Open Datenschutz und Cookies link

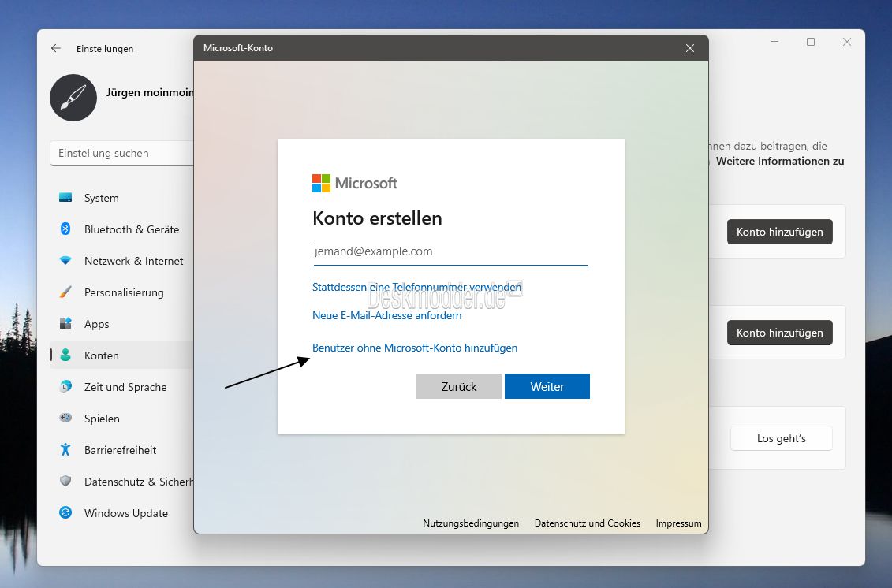tap(587, 523)
